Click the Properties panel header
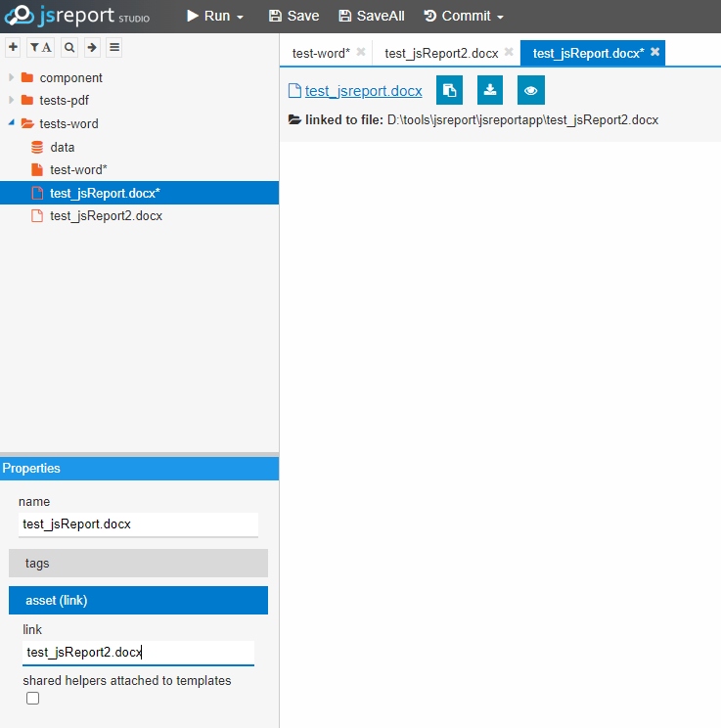Screen dimensions: 721x728 pos(139,468)
